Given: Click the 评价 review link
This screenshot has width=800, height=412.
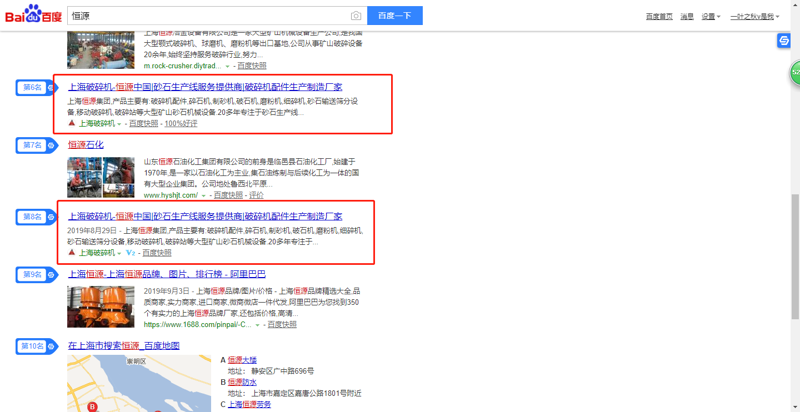Looking at the screenshot, I should pyautogui.click(x=256, y=195).
